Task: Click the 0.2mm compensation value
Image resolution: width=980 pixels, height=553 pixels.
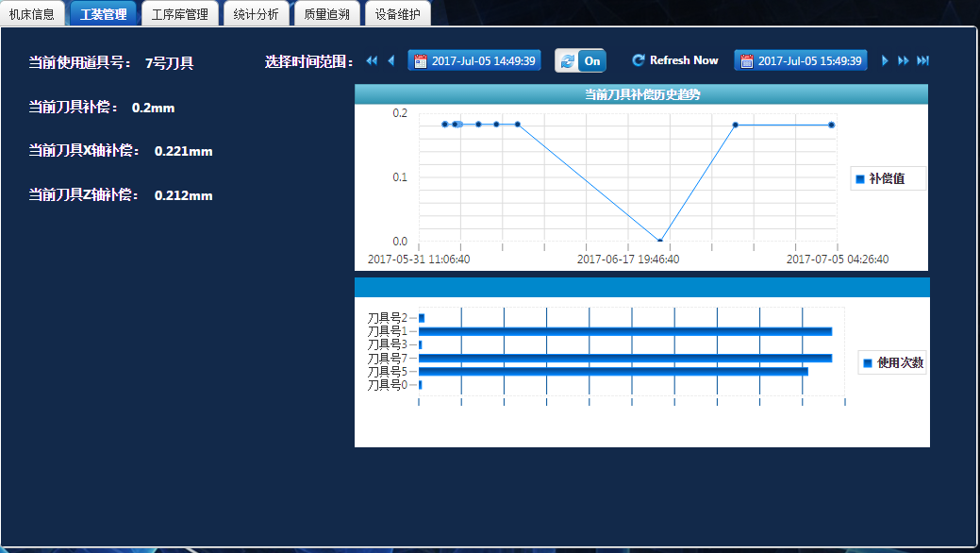Action: click(153, 108)
